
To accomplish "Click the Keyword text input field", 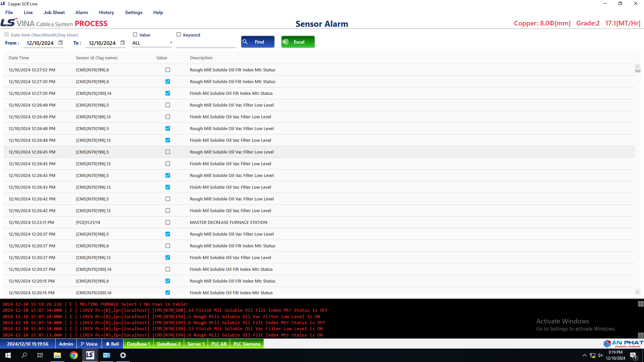I will [x=206, y=43].
